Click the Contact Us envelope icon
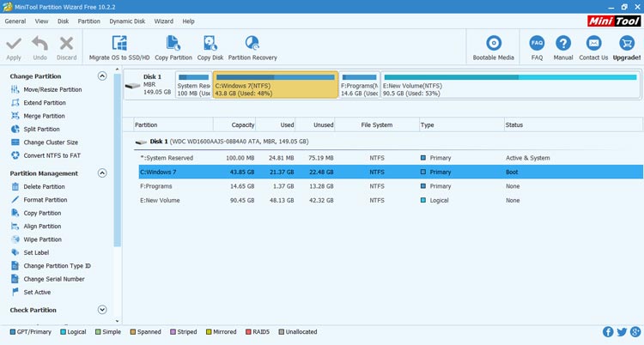Image resolution: width=644 pixels, height=345 pixels. [x=593, y=43]
